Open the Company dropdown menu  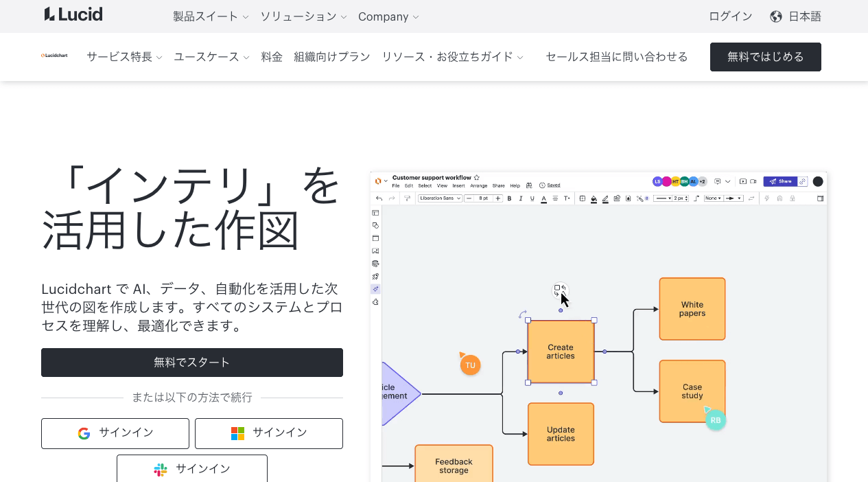(388, 16)
